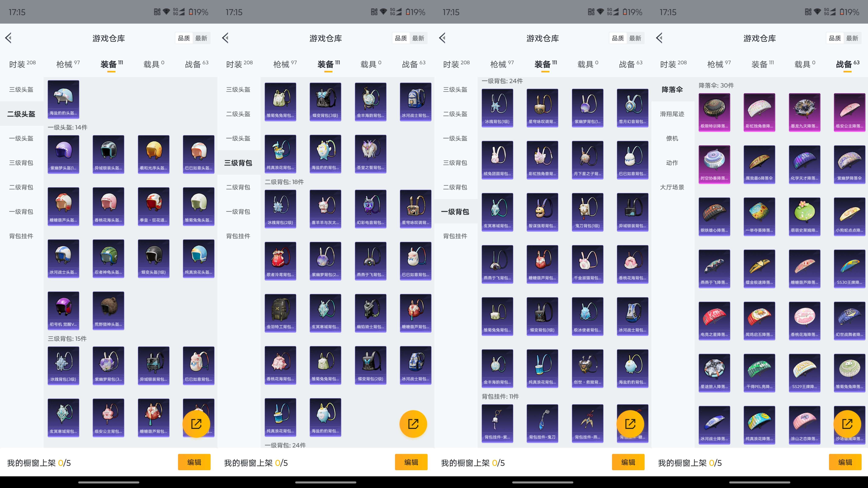Open the 歌者泠鸢背包 red backpack
This screenshot has height=488, width=868.
coord(280,261)
